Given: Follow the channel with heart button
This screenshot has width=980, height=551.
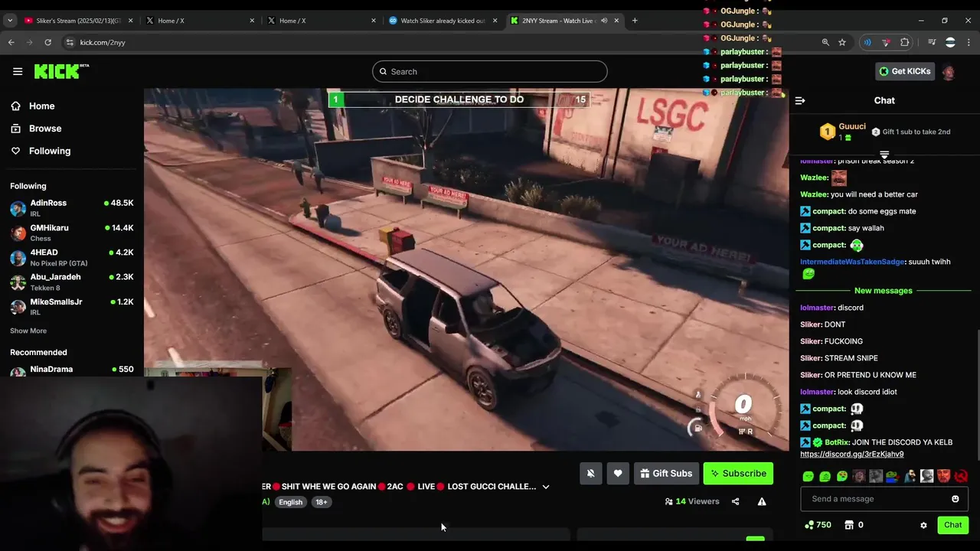Looking at the screenshot, I should tap(618, 474).
